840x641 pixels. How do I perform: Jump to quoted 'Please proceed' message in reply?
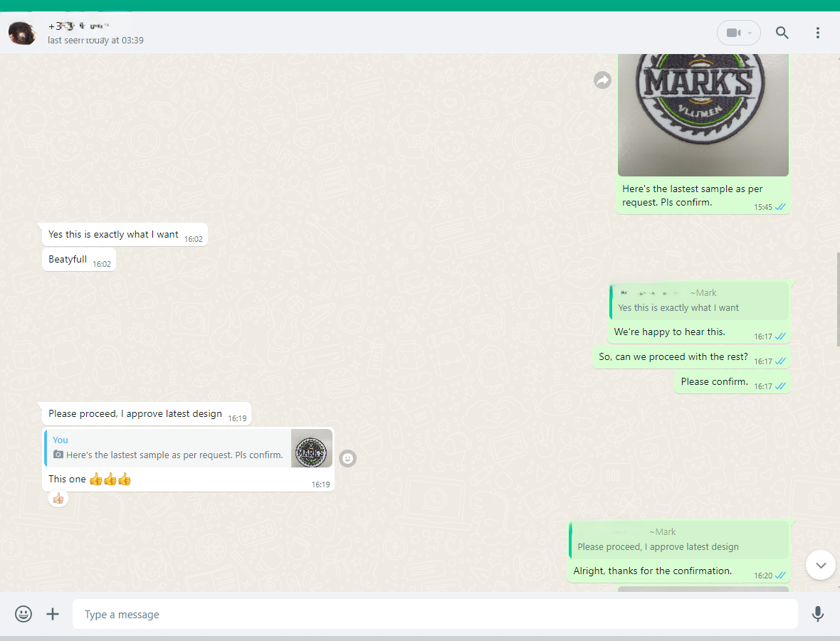pos(678,539)
